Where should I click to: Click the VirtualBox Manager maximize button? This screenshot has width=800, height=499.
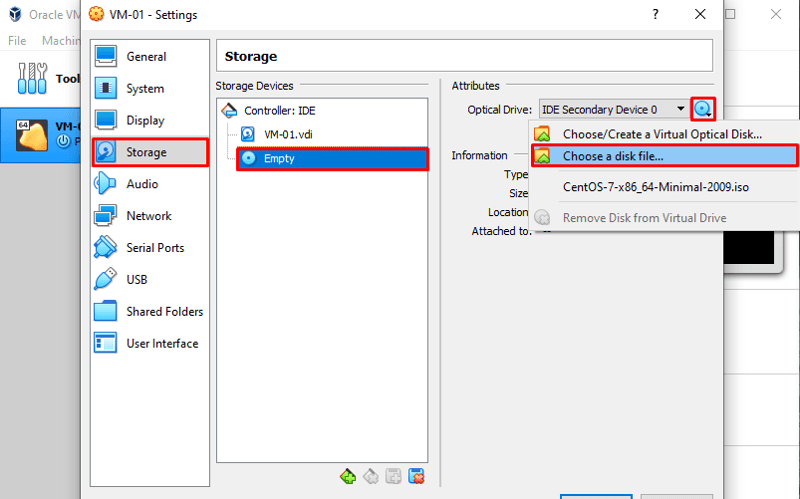(x=731, y=14)
